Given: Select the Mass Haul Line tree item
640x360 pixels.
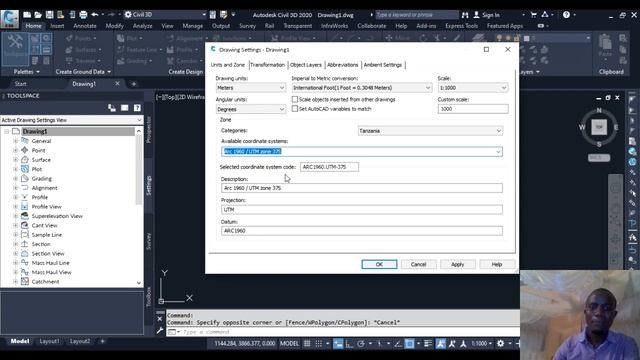Looking at the screenshot, I should coord(51,263).
